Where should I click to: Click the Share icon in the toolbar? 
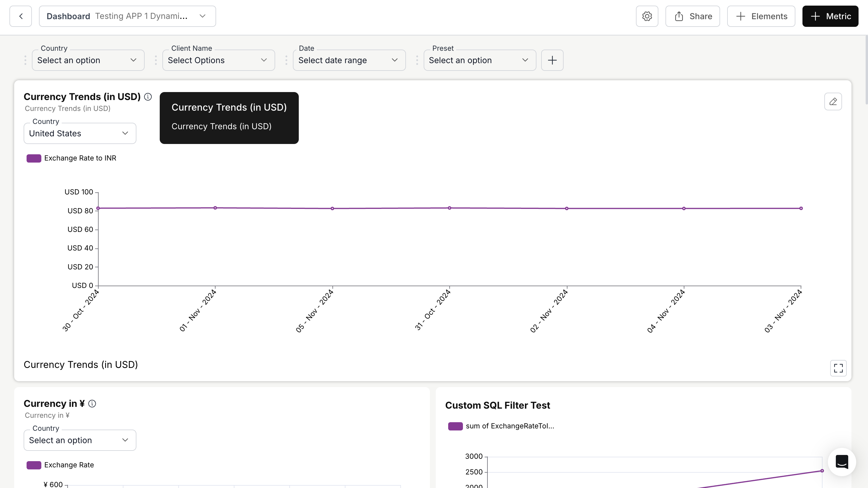pyautogui.click(x=691, y=16)
